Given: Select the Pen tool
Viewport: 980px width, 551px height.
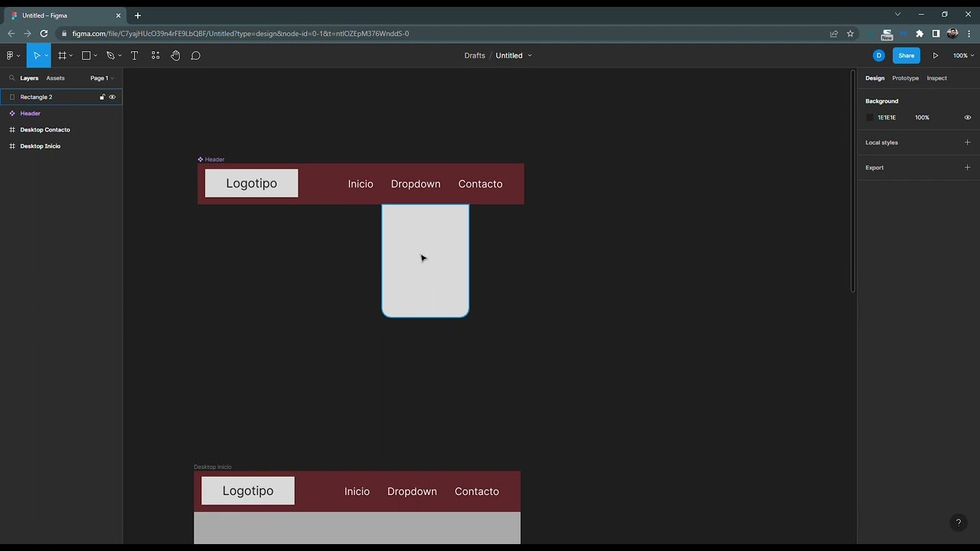Looking at the screenshot, I should pos(110,55).
